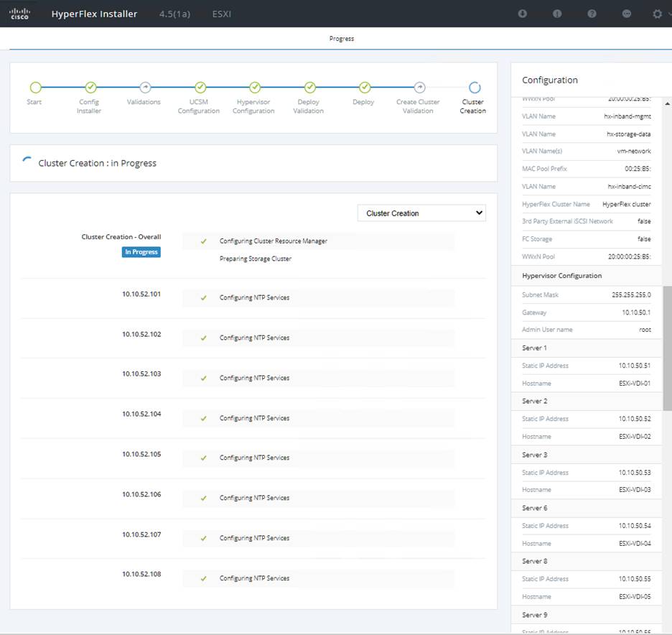Image resolution: width=672 pixels, height=635 pixels.
Task: Click the hx-inband-cimc VLAN value
Action: pos(629,187)
